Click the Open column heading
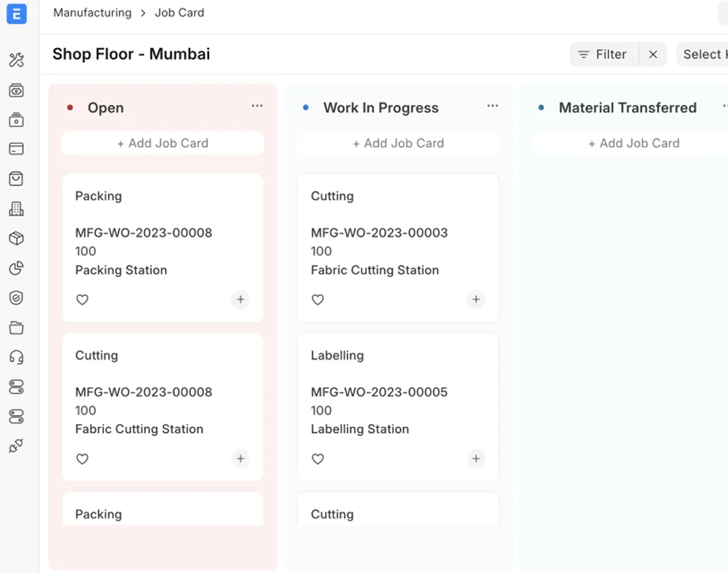This screenshot has height=573, width=728. pyautogui.click(x=106, y=108)
